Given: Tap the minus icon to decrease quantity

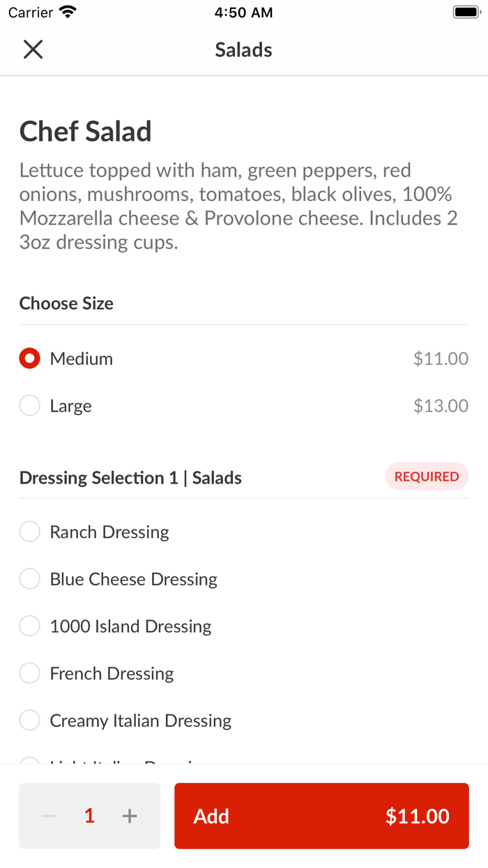Looking at the screenshot, I should 49,816.
